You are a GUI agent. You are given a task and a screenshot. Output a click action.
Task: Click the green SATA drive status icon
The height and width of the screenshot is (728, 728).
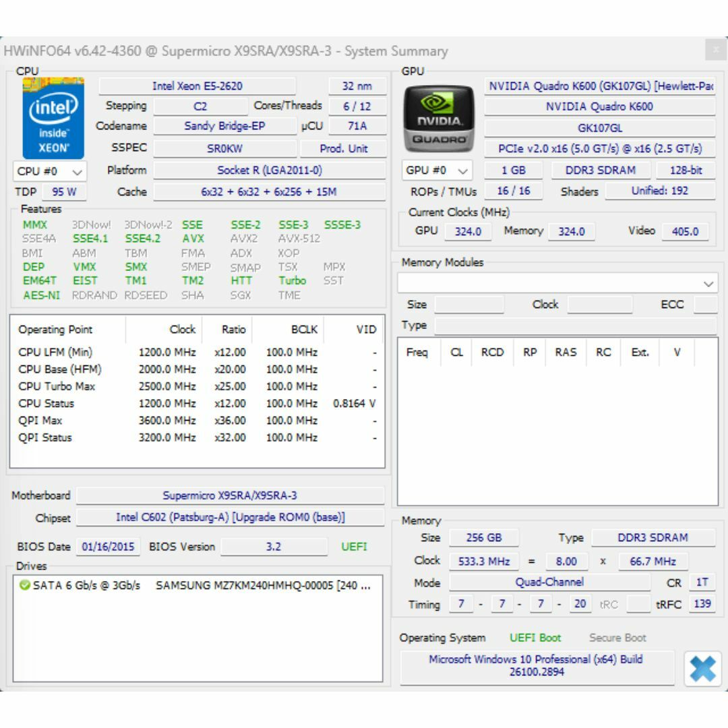(x=25, y=585)
